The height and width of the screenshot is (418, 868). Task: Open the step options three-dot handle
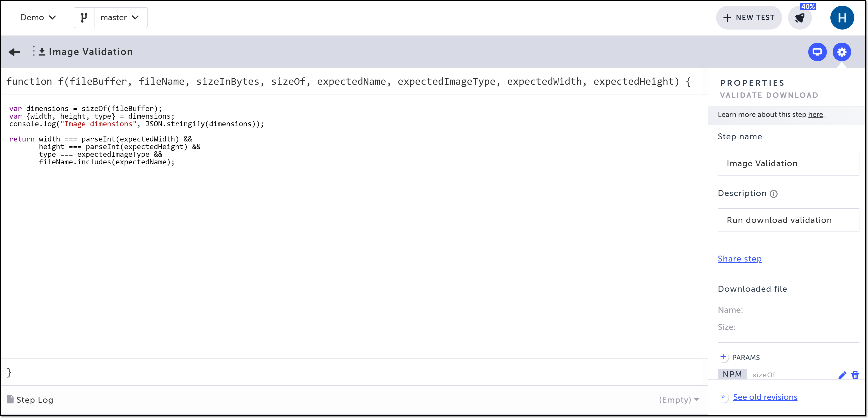click(x=34, y=51)
